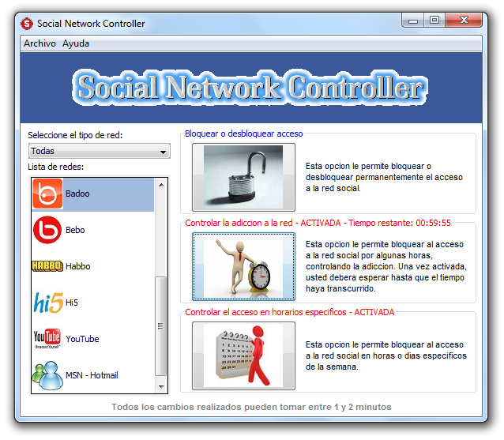Viewport: 504px width, 440px height.
Task: Select MSN - Hotmail in the list
Action: 93,375
